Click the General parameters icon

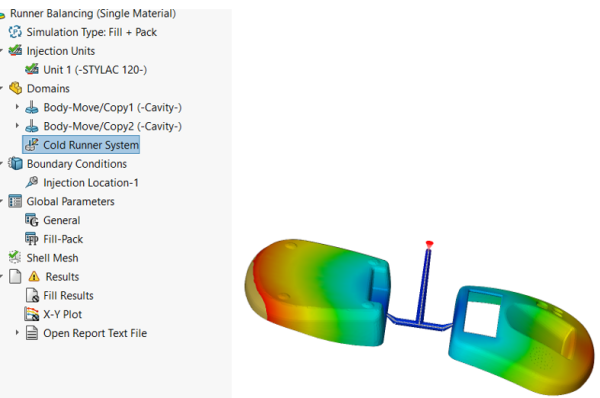32,220
